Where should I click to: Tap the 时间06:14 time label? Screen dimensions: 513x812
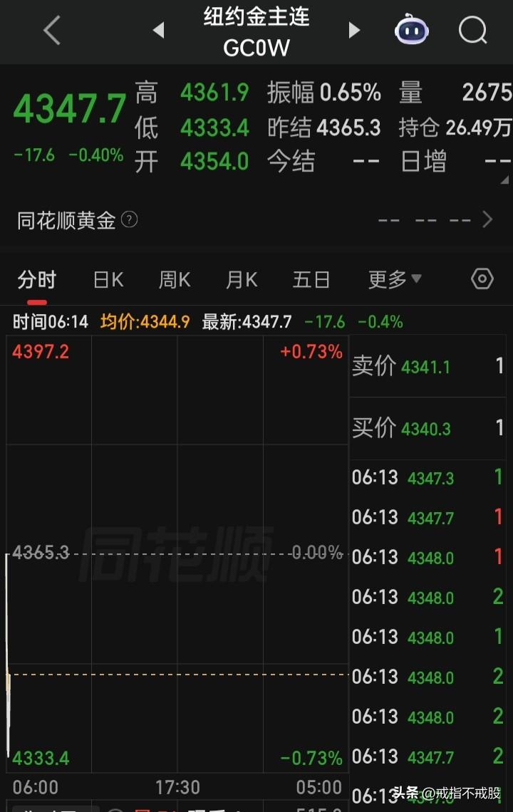(x=51, y=321)
